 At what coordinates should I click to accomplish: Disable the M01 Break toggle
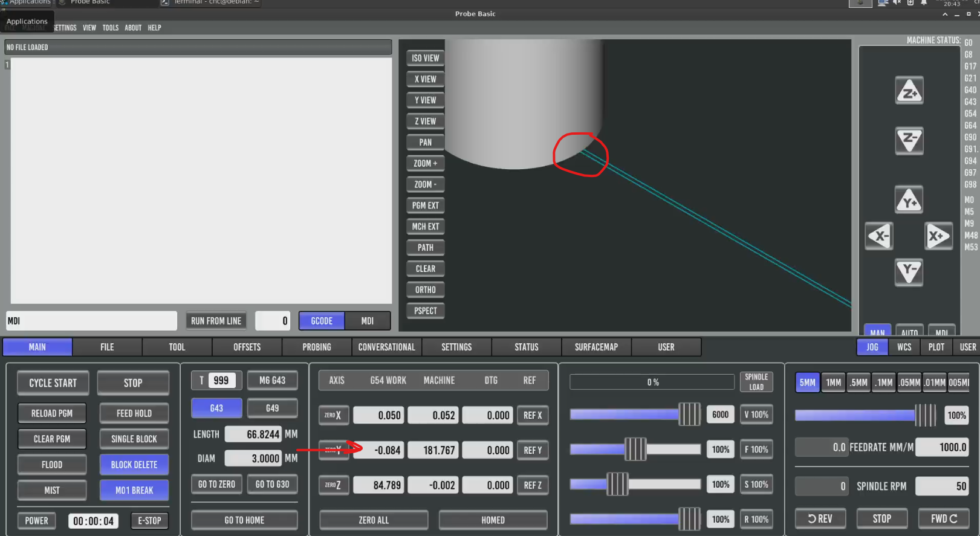(134, 490)
